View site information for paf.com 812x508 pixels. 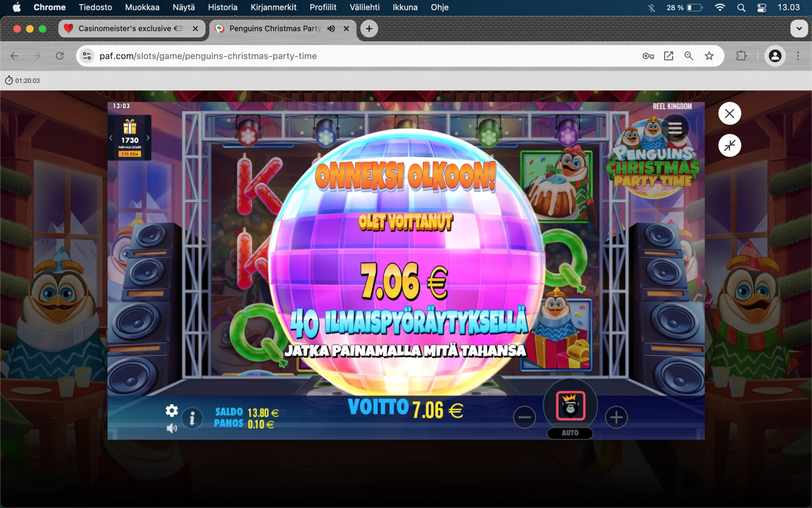[87, 56]
